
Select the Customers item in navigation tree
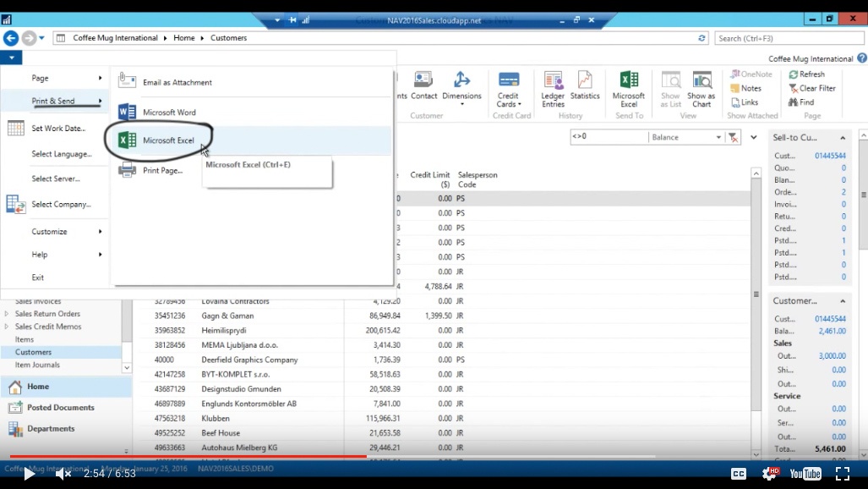(61, 352)
